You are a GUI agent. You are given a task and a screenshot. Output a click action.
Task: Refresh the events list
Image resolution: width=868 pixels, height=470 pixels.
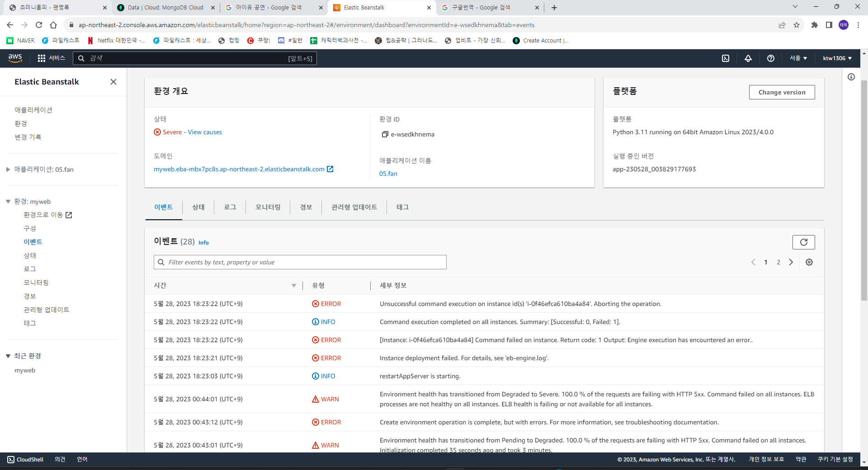coord(803,242)
